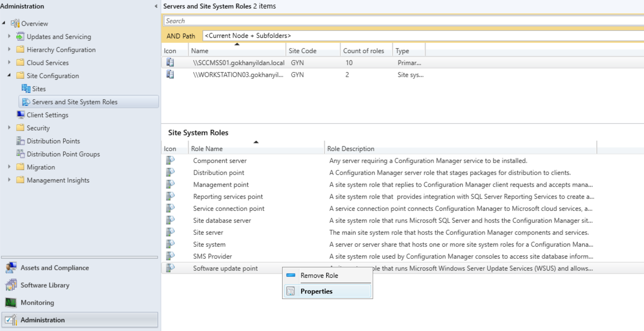Viewport: 644px width, 331px height.
Task: Collapse the Site Configuration node
Action: [9, 75]
